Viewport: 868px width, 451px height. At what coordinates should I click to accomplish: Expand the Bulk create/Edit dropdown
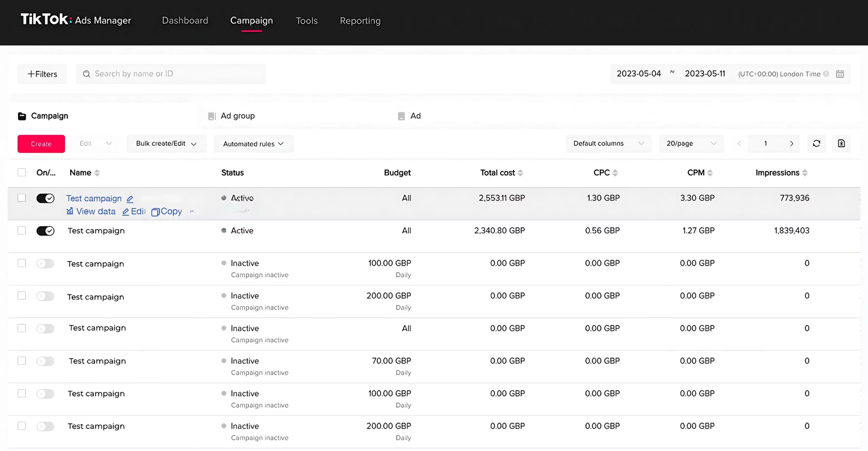pos(166,144)
